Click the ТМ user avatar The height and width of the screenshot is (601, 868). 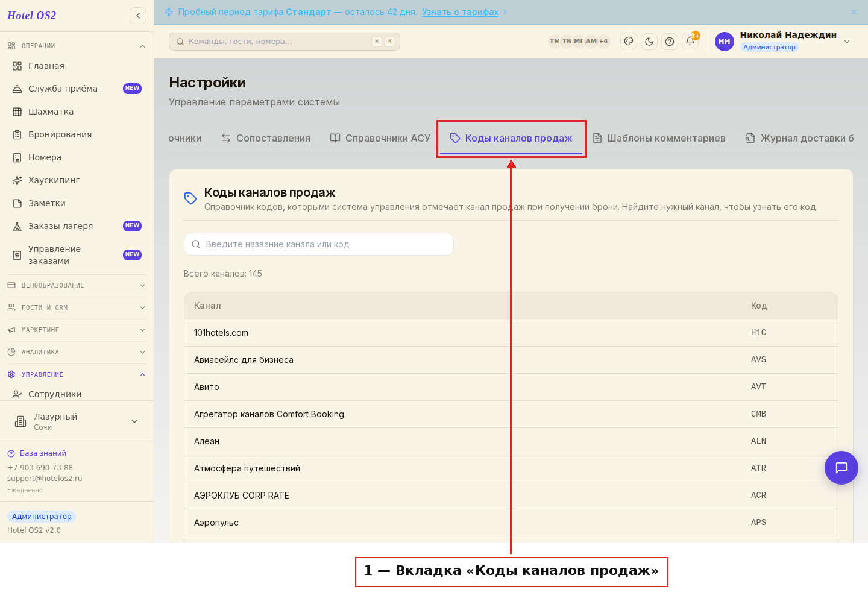tap(554, 42)
